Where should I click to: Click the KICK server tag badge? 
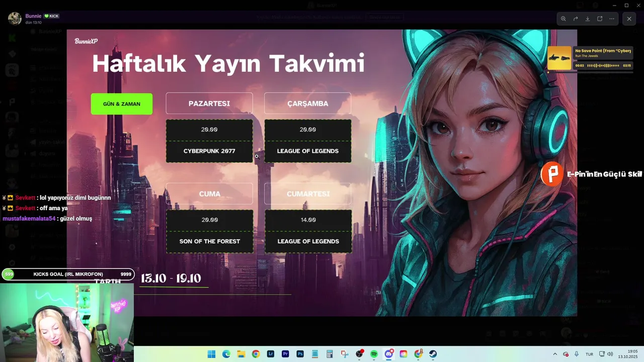coord(52,16)
